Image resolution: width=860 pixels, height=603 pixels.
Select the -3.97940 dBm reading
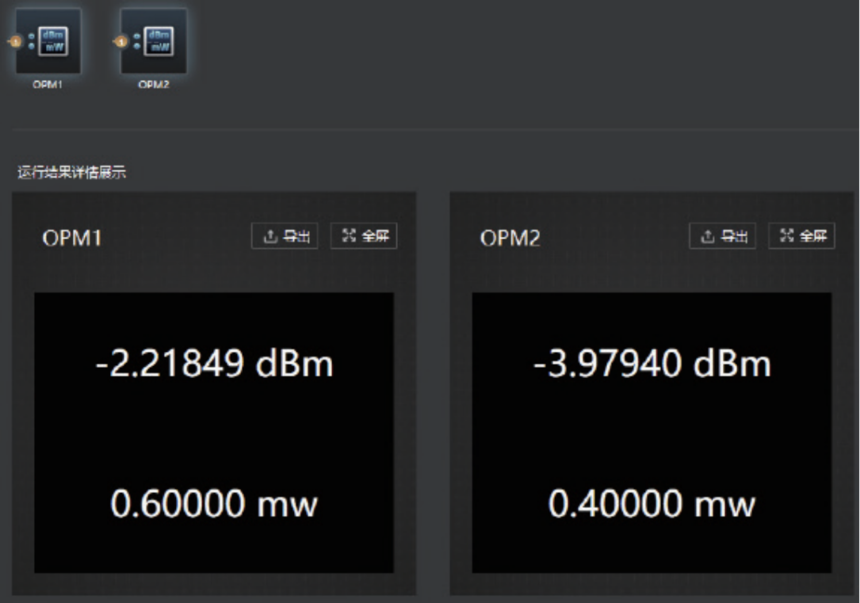coord(652,363)
